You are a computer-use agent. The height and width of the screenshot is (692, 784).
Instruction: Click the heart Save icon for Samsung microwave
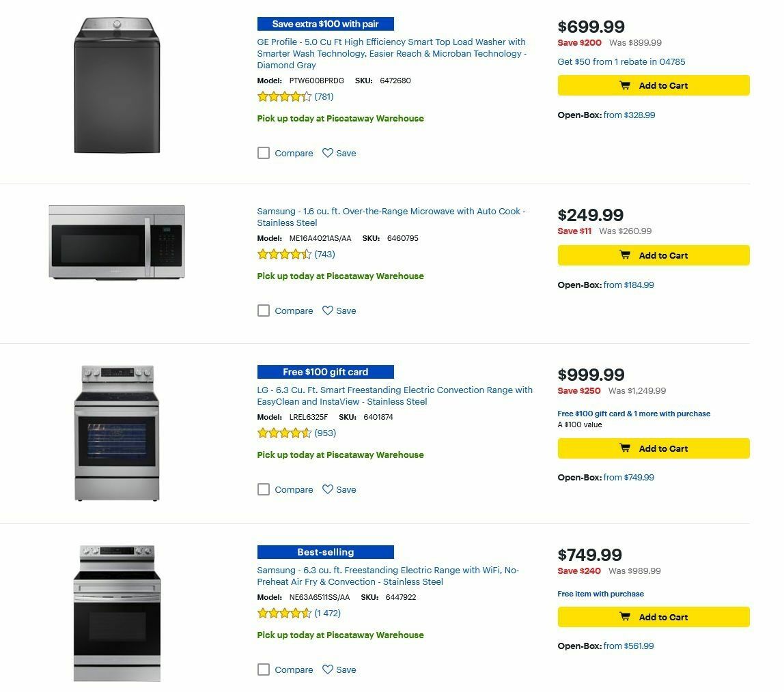click(x=328, y=311)
